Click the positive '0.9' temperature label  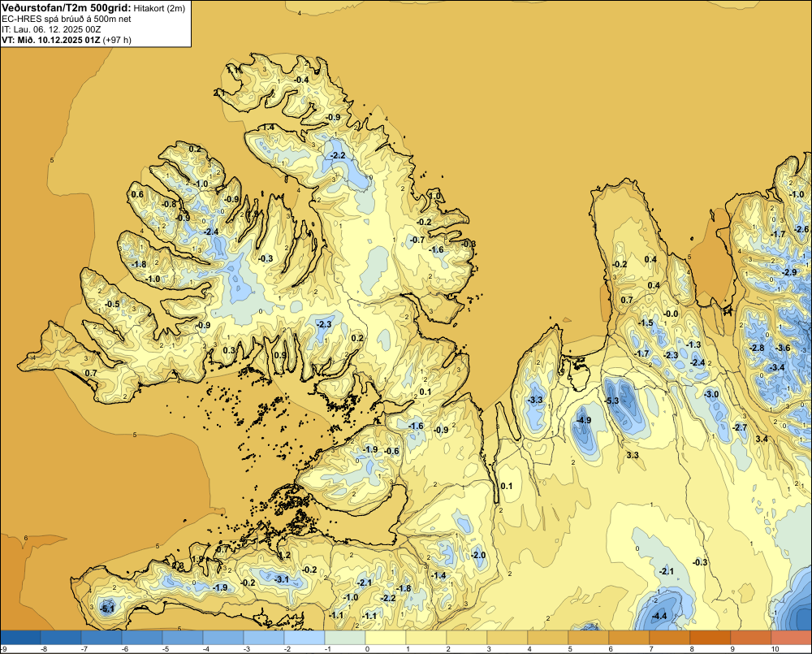pyautogui.click(x=279, y=355)
